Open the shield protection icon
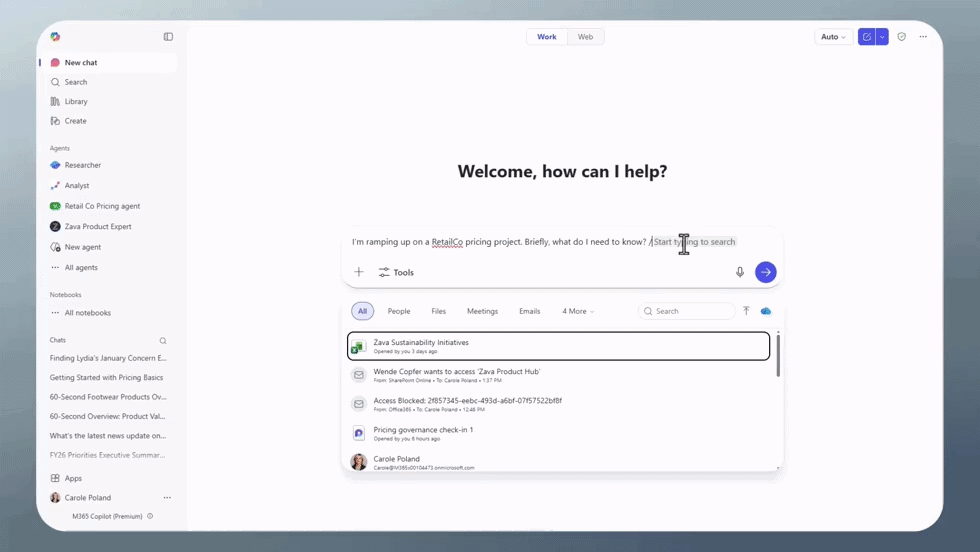The height and width of the screenshot is (552, 980). tap(902, 37)
